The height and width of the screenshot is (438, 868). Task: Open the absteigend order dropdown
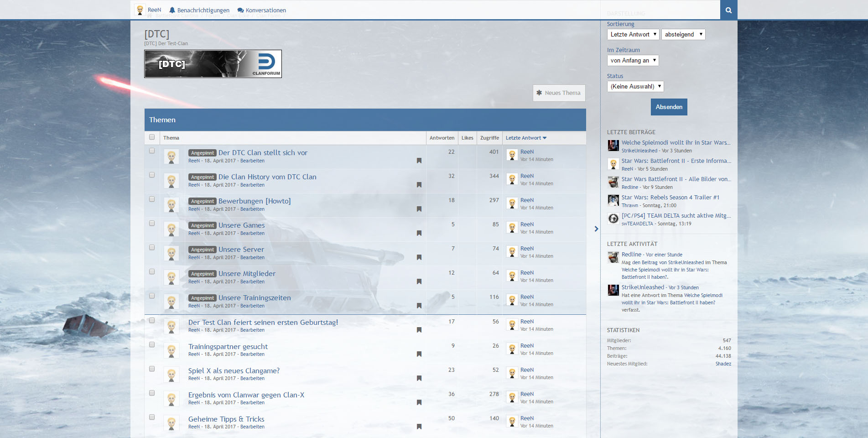(x=683, y=34)
